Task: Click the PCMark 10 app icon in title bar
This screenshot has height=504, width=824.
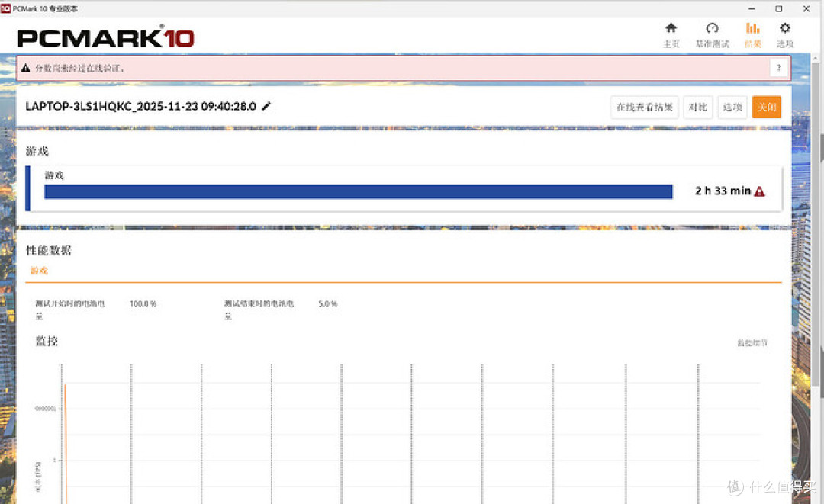Action: click(6, 8)
